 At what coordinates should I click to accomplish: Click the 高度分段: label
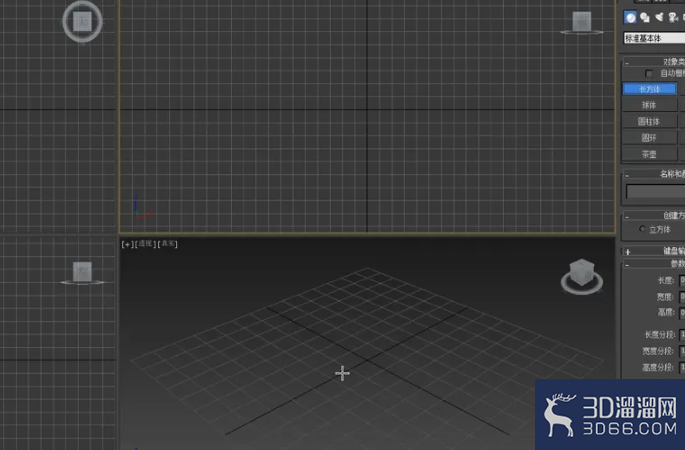658,367
